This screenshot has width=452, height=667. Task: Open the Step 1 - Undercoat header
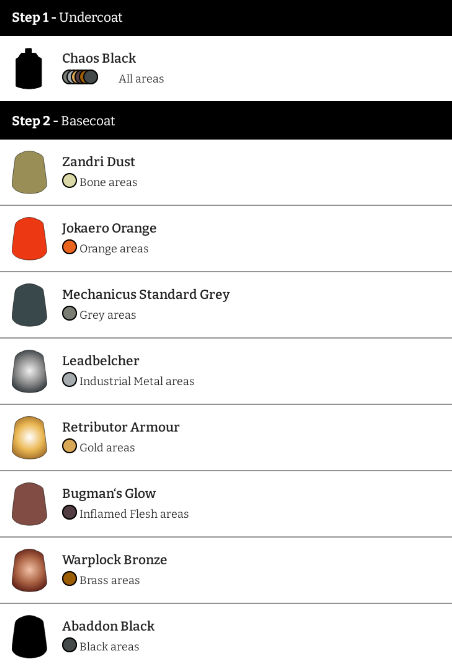[x=226, y=18]
